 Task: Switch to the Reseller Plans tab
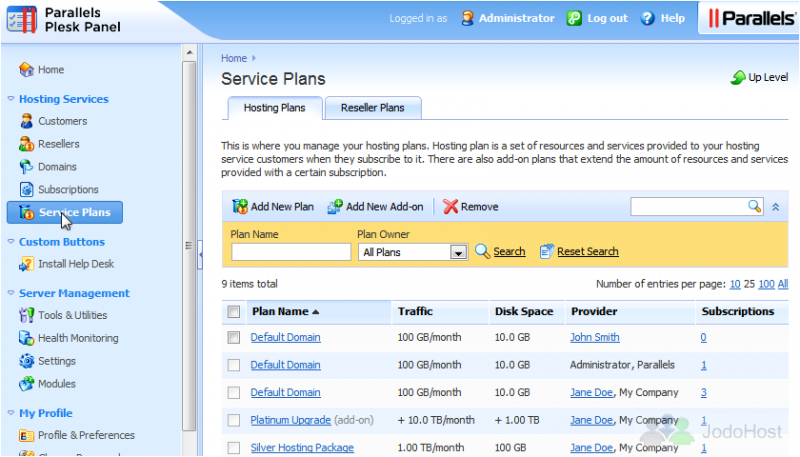point(372,108)
